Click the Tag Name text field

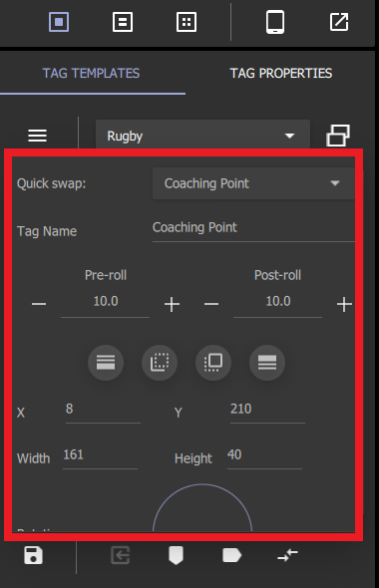[253, 227]
